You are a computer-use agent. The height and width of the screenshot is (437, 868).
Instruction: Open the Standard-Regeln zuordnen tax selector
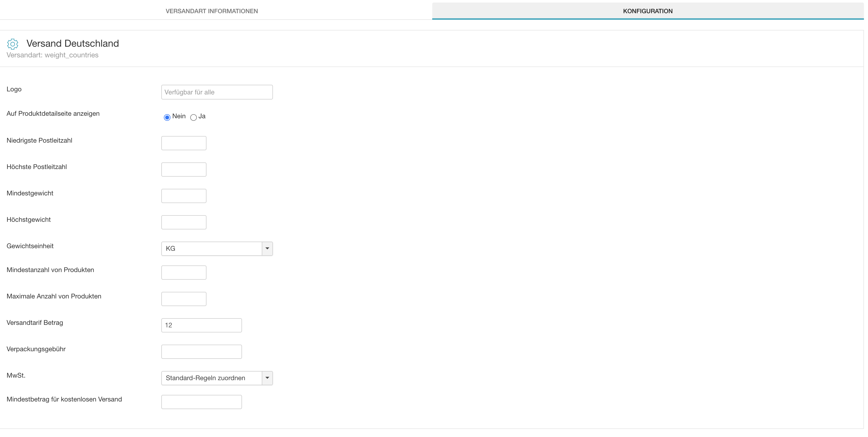pos(212,378)
